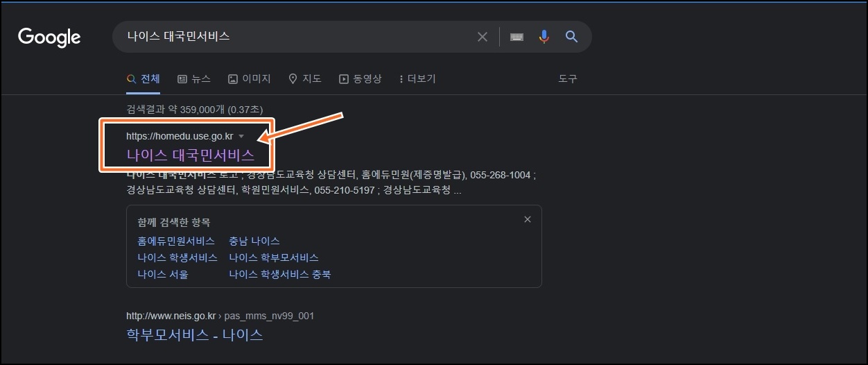
Task: Search related term 나이스 학생서비스 충북
Action: click(280, 274)
